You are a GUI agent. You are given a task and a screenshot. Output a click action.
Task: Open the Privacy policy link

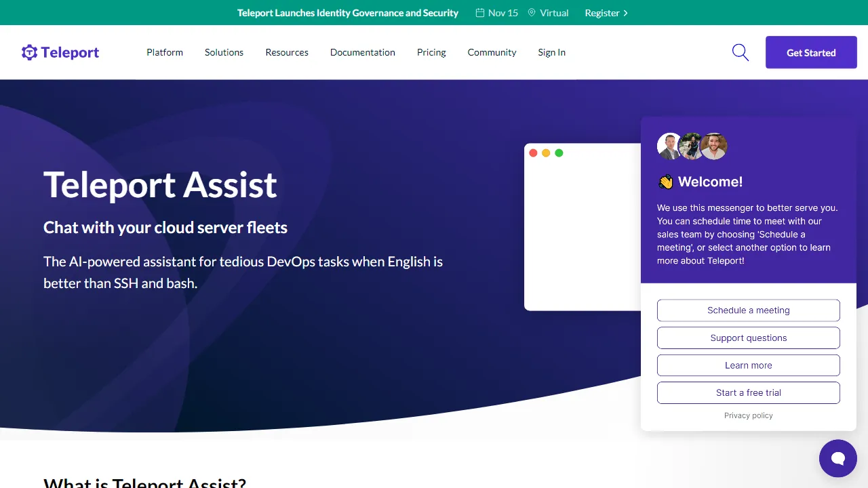pos(749,415)
